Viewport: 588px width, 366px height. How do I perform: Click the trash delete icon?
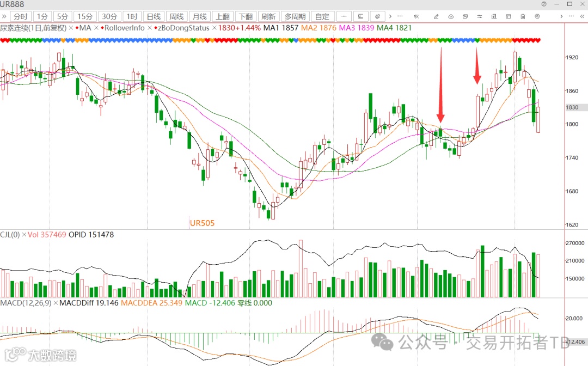tap(523, 16)
